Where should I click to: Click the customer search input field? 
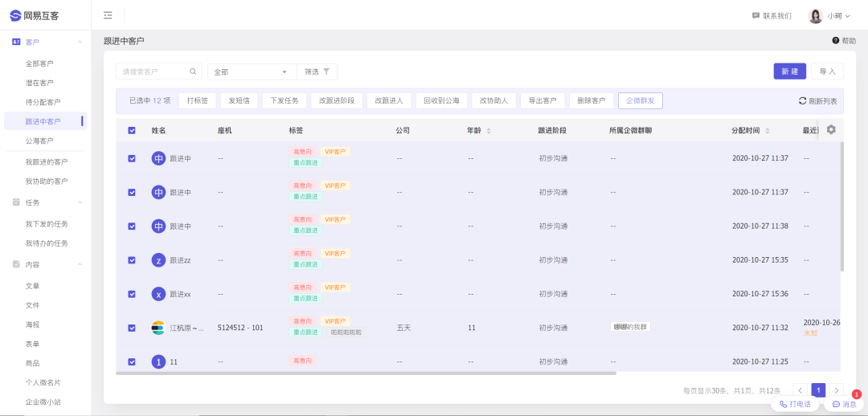coord(153,71)
